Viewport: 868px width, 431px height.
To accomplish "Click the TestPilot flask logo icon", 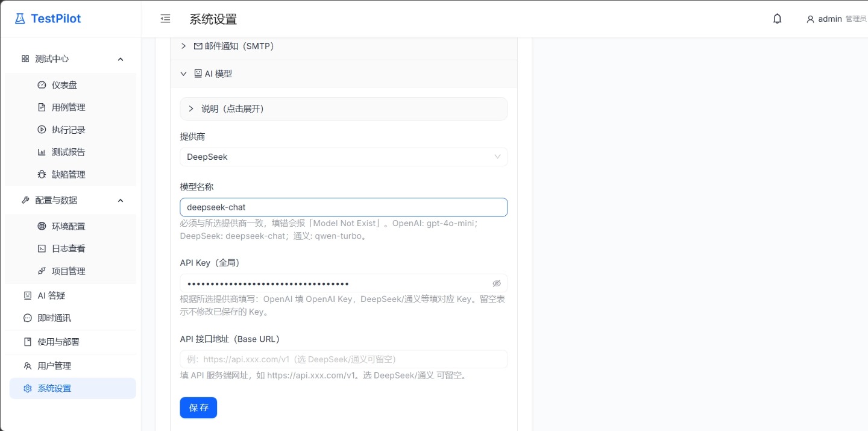I will pos(20,19).
